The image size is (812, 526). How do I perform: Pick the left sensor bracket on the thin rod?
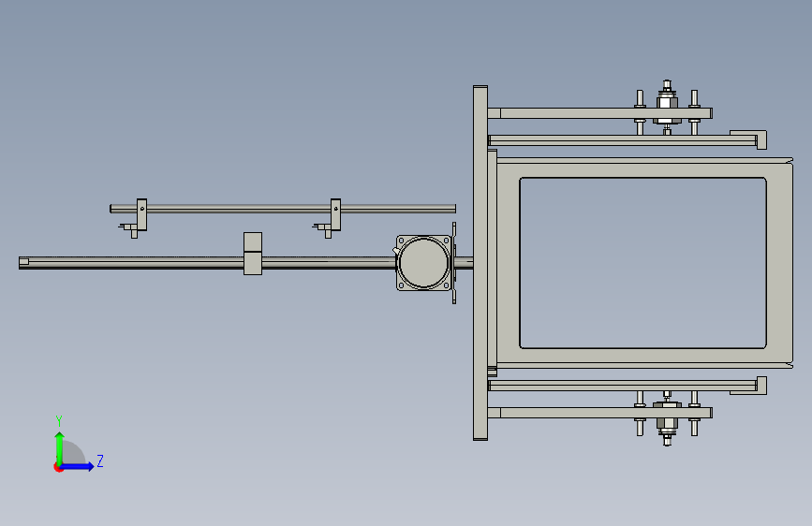coord(141,214)
